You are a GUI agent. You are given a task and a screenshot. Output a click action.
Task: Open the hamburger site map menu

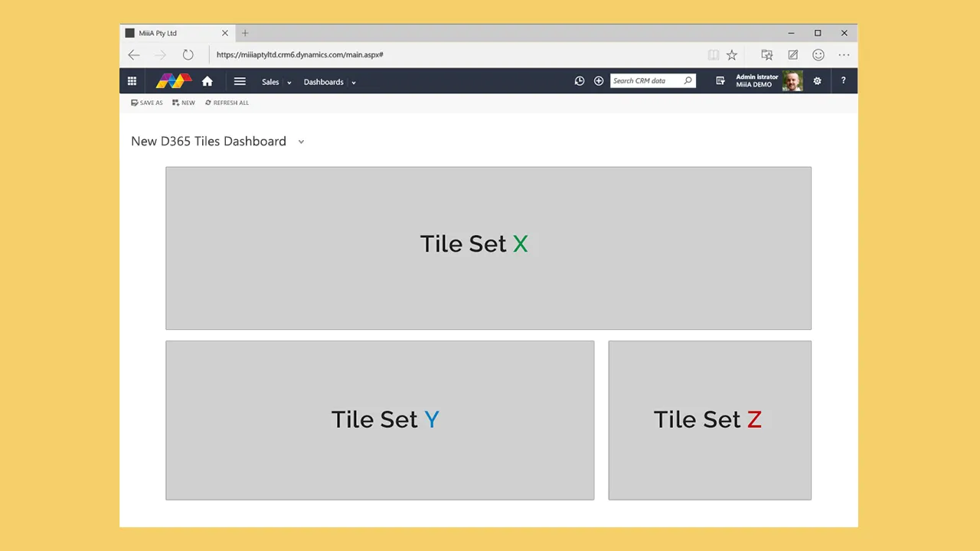tap(240, 81)
